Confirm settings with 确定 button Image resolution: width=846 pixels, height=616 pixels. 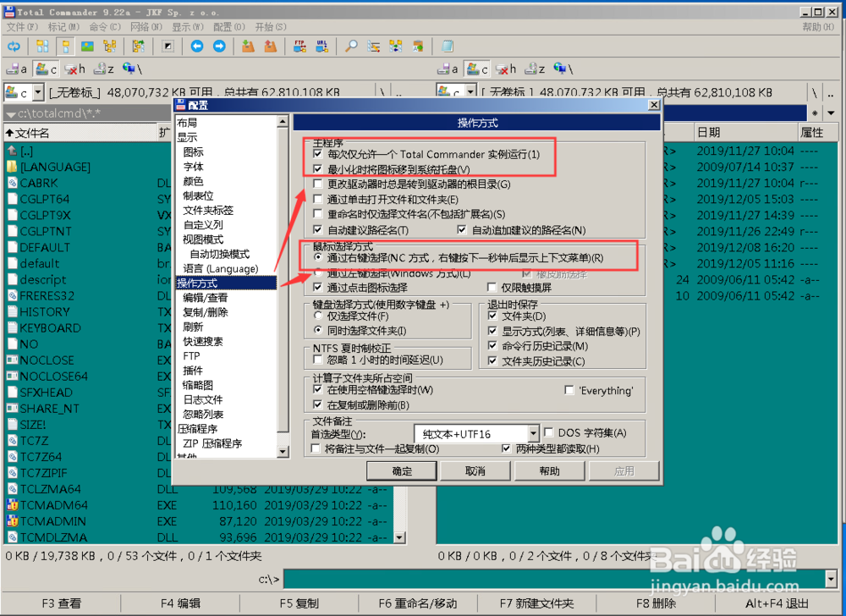click(402, 471)
